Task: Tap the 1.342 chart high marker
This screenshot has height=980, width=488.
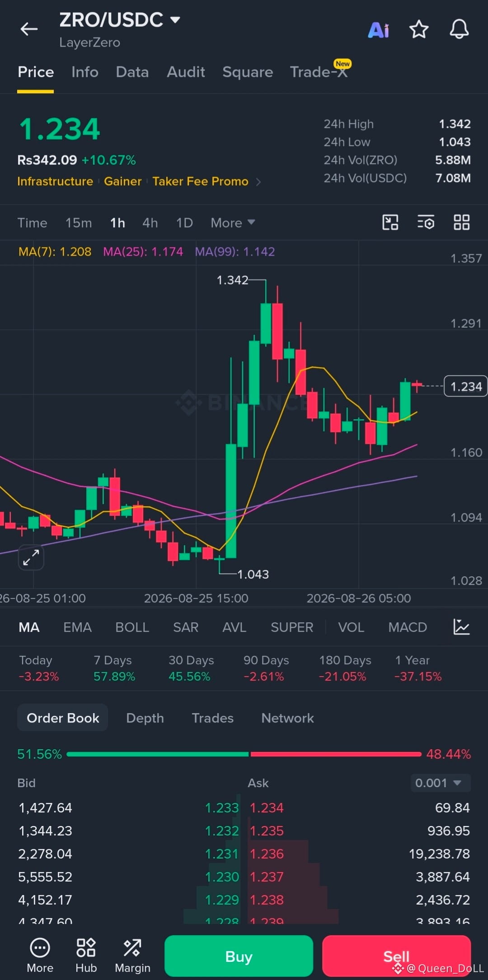Action: 232,280
